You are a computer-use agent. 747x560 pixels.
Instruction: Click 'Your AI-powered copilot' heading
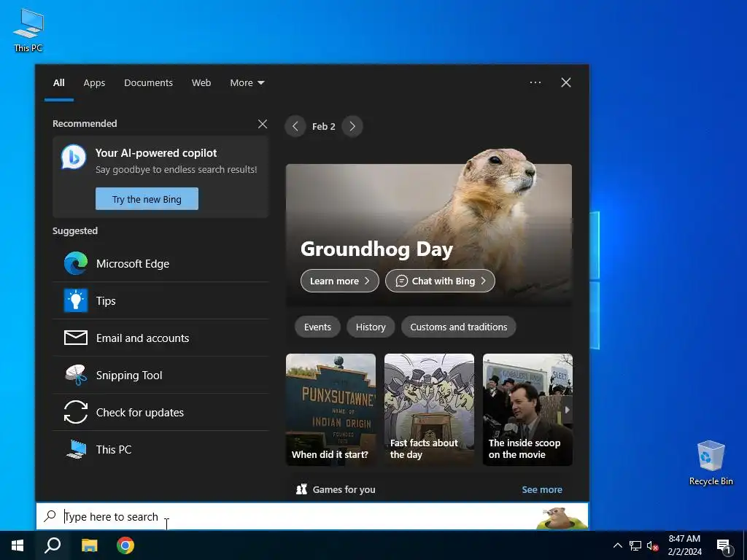coord(156,153)
